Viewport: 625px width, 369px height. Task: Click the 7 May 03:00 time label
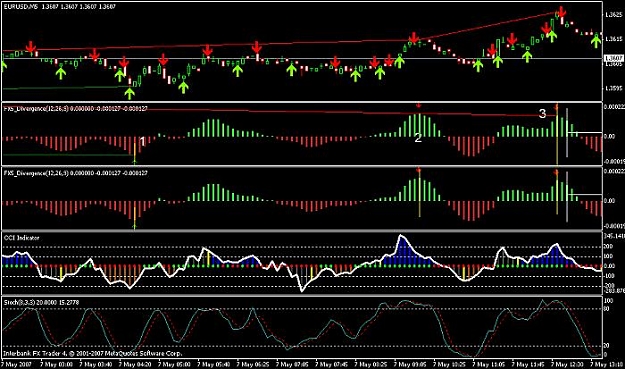56,364
